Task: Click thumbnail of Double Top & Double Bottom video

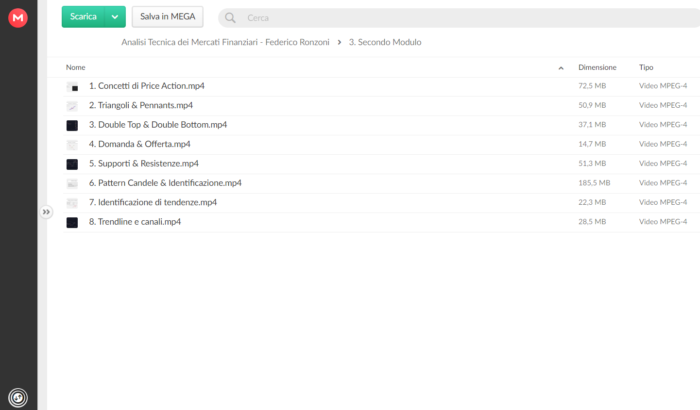Action: [x=72, y=126]
